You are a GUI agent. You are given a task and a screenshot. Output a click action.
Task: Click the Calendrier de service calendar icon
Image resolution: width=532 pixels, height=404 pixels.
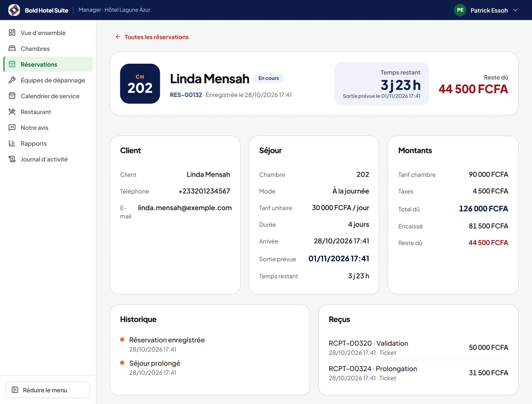point(12,96)
